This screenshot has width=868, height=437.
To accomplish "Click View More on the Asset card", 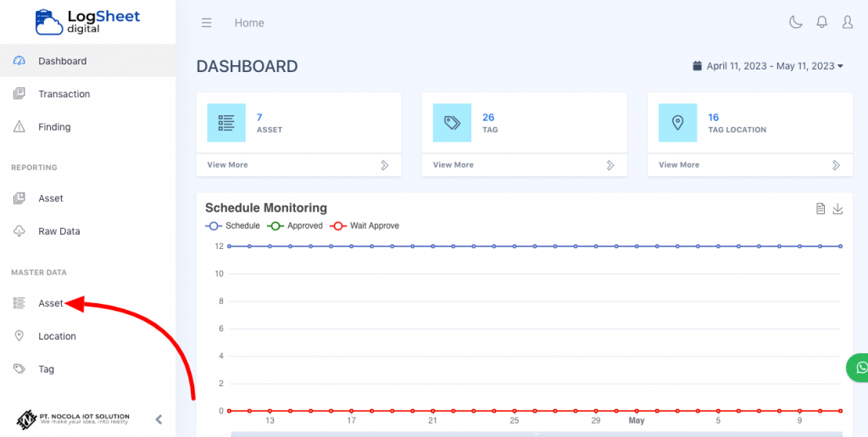I will pyautogui.click(x=227, y=165).
